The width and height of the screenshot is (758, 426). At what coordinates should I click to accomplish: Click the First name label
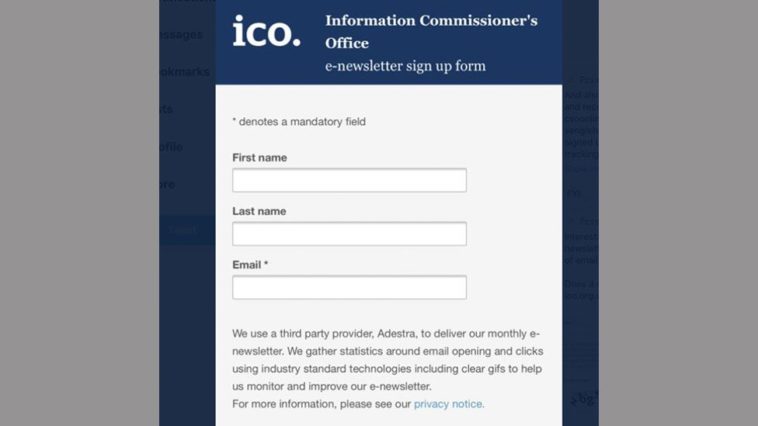click(x=259, y=158)
